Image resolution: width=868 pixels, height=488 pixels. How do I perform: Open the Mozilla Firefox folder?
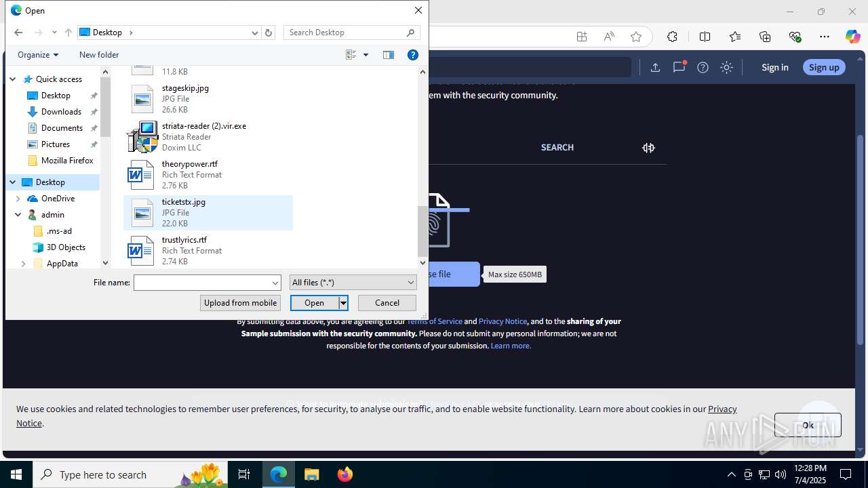67,161
